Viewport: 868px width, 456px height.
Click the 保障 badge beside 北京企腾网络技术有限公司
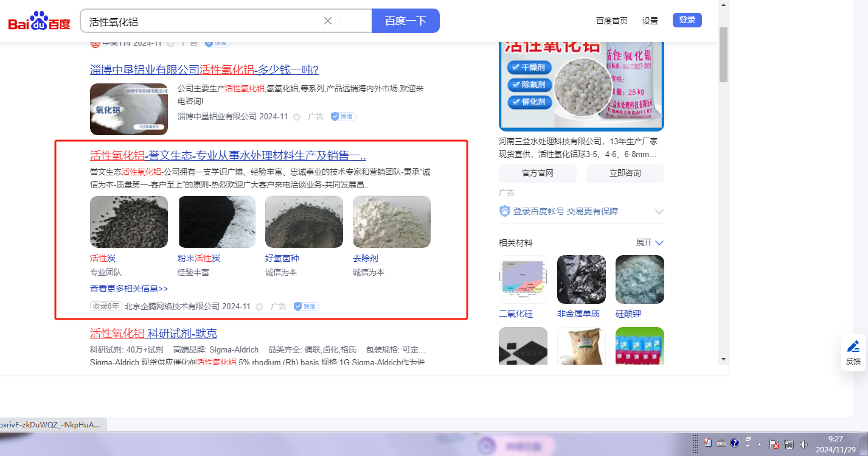[x=306, y=306]
